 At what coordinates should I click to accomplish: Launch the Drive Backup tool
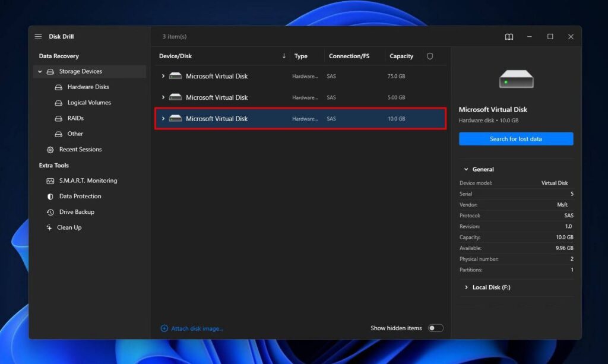coord(77,211)
